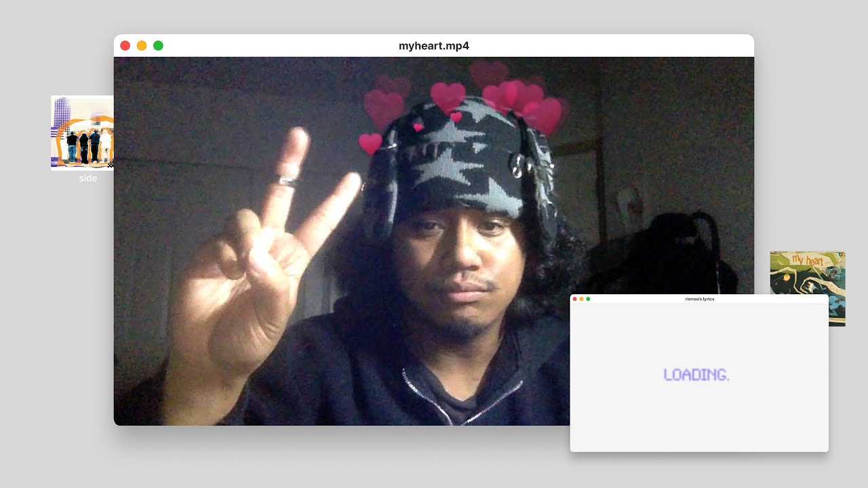Zoom the riensu's lyrics window
868x488 pixels.
click(588, 299)
